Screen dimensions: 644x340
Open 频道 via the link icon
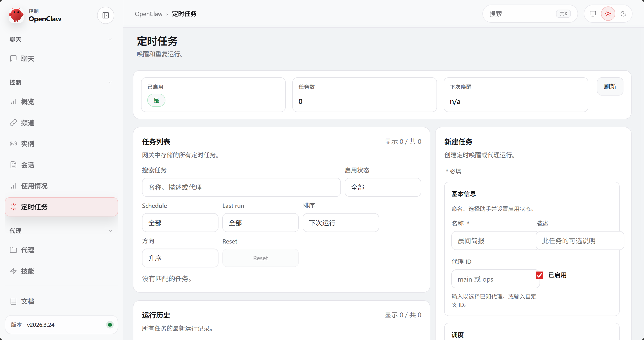point(13,123)
